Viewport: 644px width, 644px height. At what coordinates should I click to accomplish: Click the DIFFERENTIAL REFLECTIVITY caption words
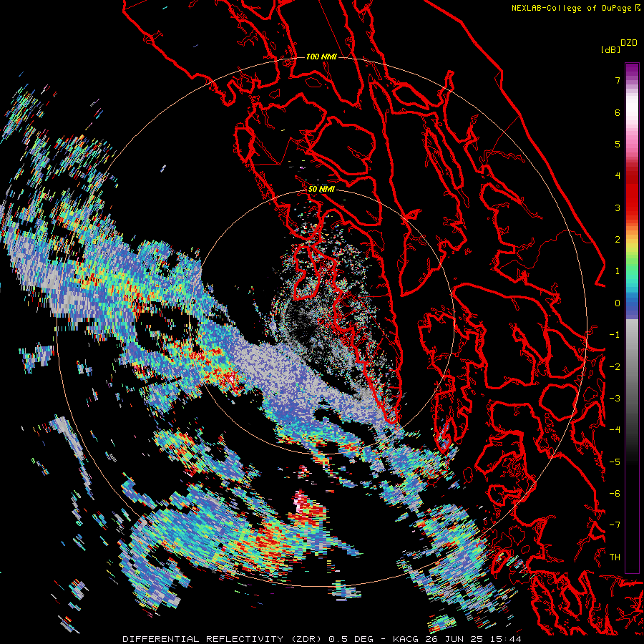coord(203,639)
